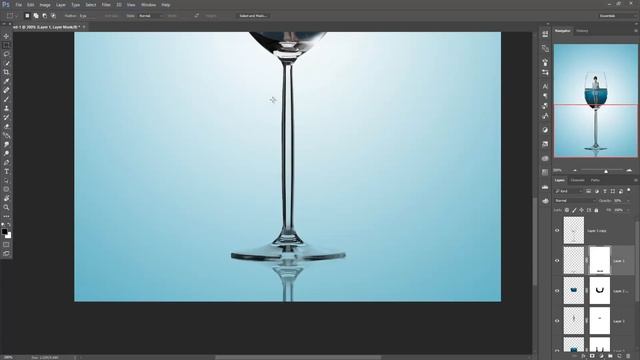Select the Dodge tool
This screenshot has height=360, width=640.
tap(6, 153)
